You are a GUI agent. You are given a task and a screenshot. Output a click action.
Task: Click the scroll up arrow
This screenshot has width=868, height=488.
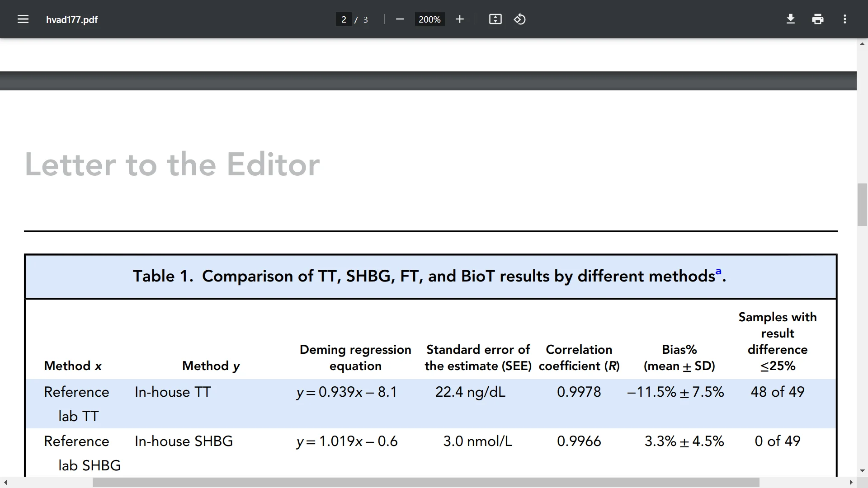[862, 44]
